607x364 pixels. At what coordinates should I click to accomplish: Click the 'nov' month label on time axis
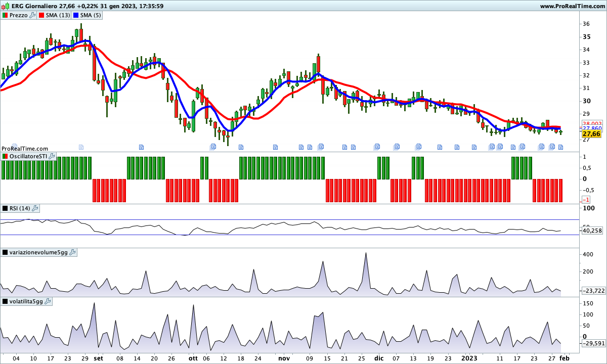coord(284,358)
